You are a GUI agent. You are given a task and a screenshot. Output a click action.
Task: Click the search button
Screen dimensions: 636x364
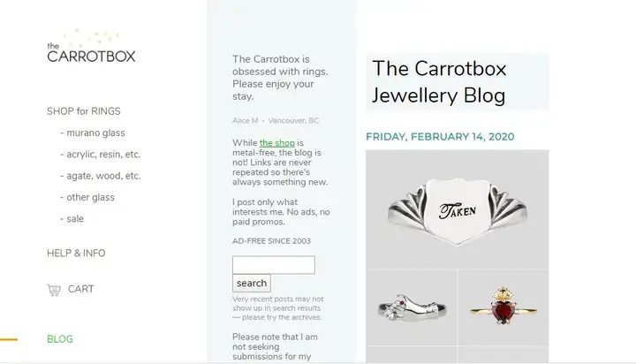252,284
